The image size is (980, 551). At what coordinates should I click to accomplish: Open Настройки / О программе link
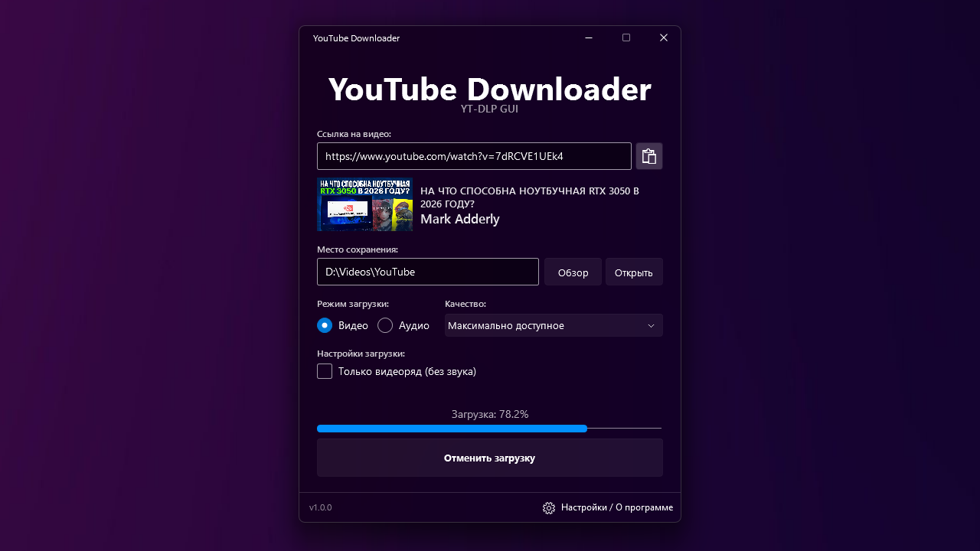(617, 507)
